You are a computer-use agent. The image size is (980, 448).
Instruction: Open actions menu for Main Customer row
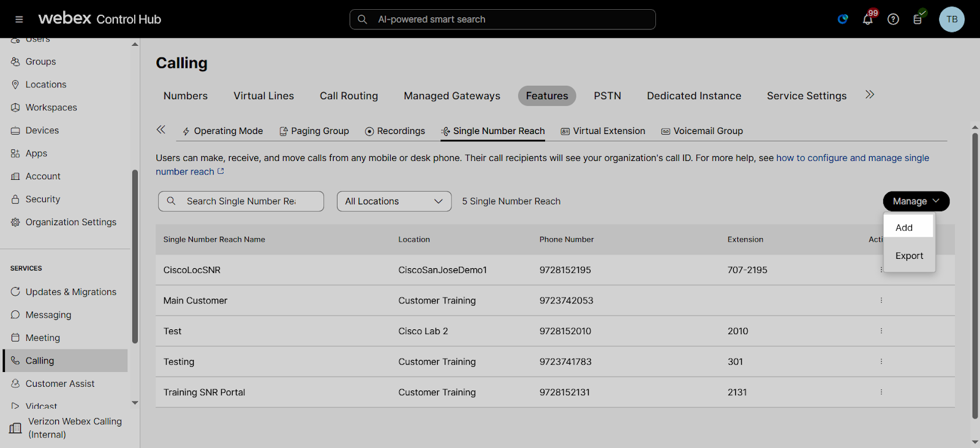tap(881, 301)
